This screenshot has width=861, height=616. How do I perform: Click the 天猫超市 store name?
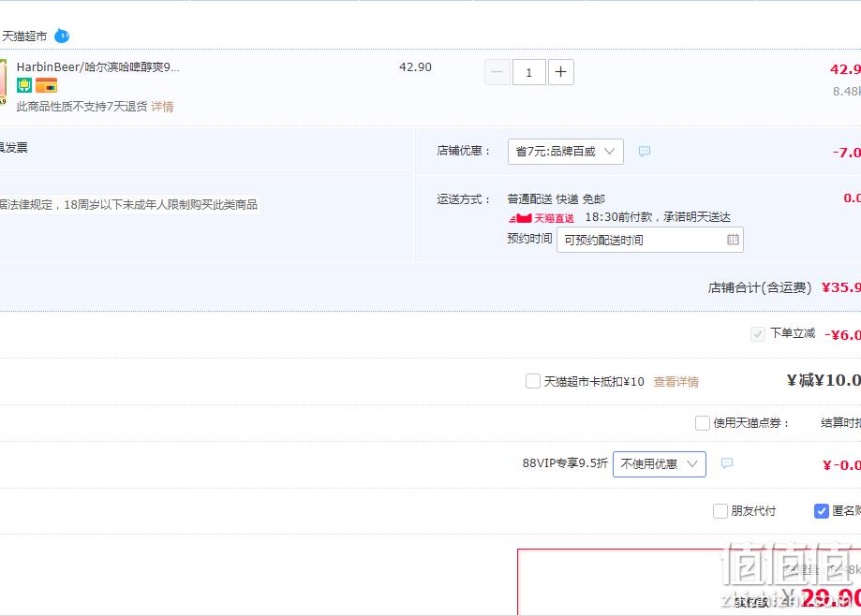[x=24, y=37]
